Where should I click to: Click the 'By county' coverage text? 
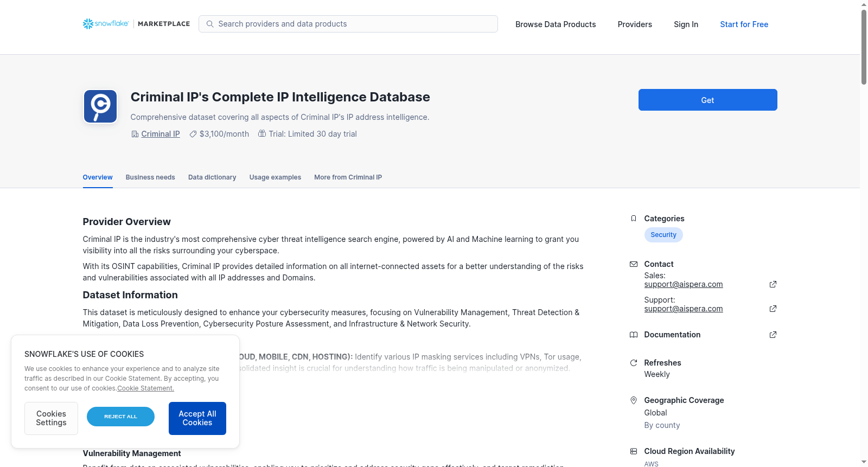[662, 425]
